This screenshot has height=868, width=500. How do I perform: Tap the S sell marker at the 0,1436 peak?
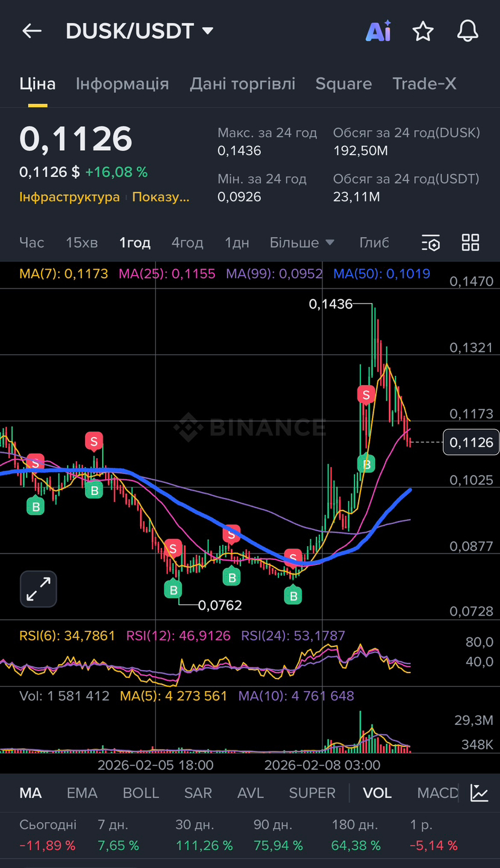tap(365, 395)
